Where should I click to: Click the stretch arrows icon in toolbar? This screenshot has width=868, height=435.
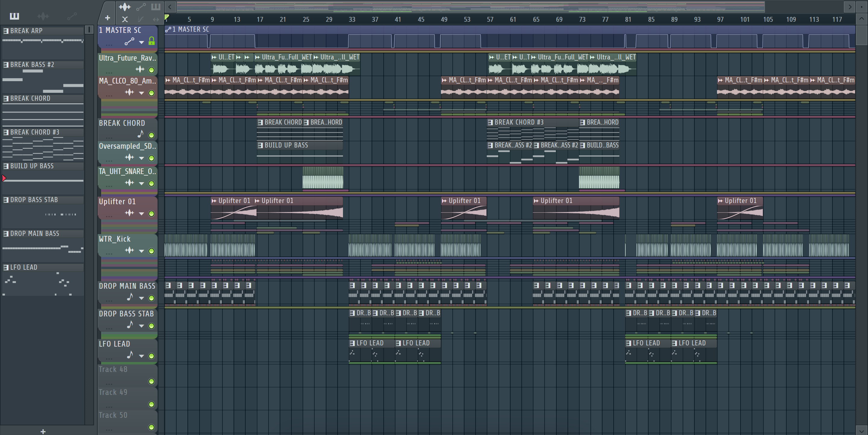(156, 19)
